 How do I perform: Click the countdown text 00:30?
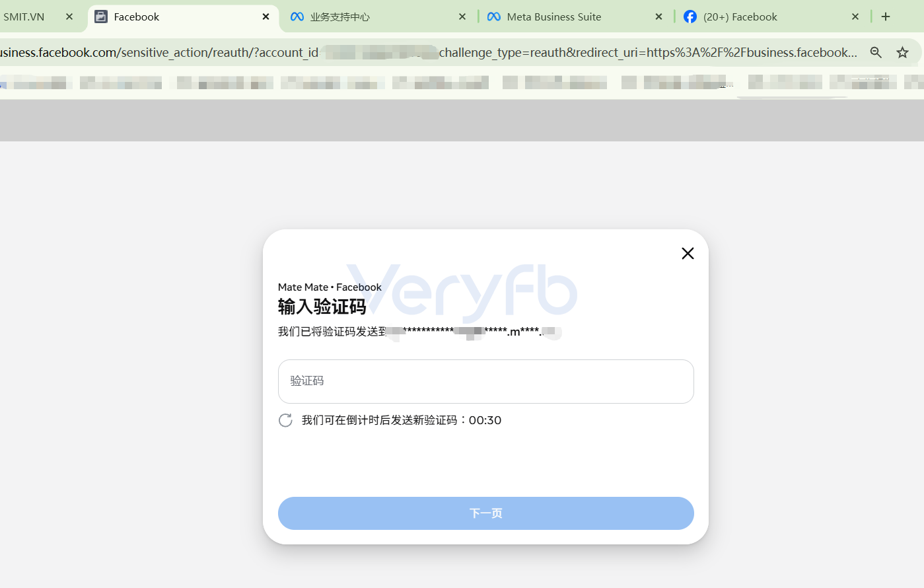pos(485,421)
